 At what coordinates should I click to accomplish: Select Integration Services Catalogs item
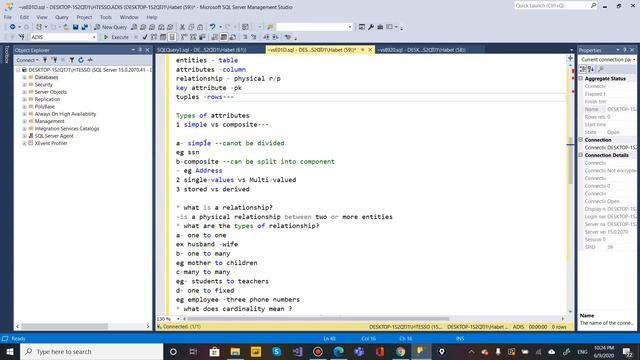click(x=67, y=129)
